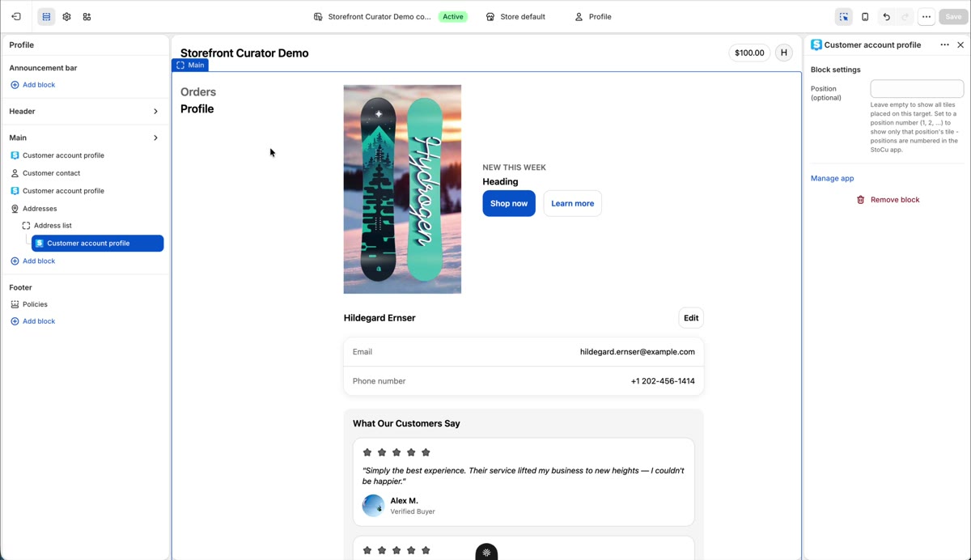Click the Learn more button
The width and height of the screenshot is (971, 560).
[573, 204]
